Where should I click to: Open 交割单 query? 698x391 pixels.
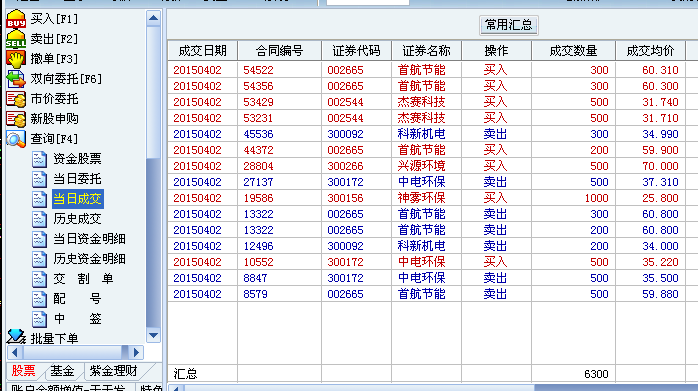pyautogui.click(x=83, y=279)
